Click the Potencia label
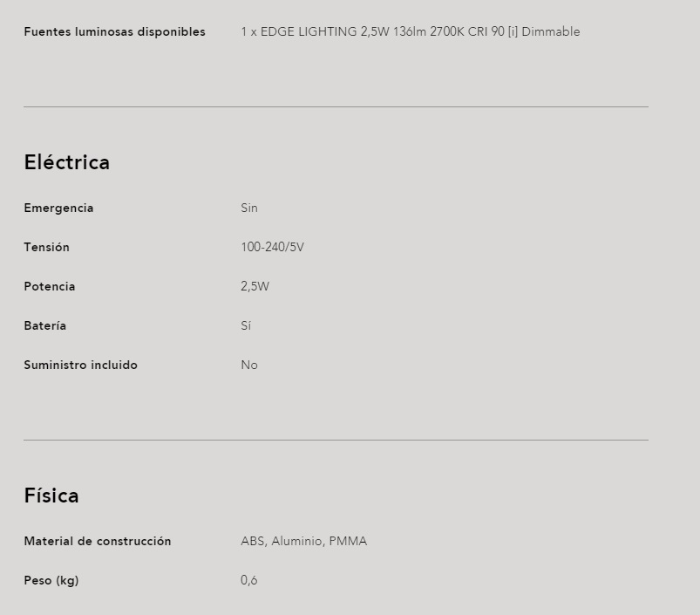 50,286
